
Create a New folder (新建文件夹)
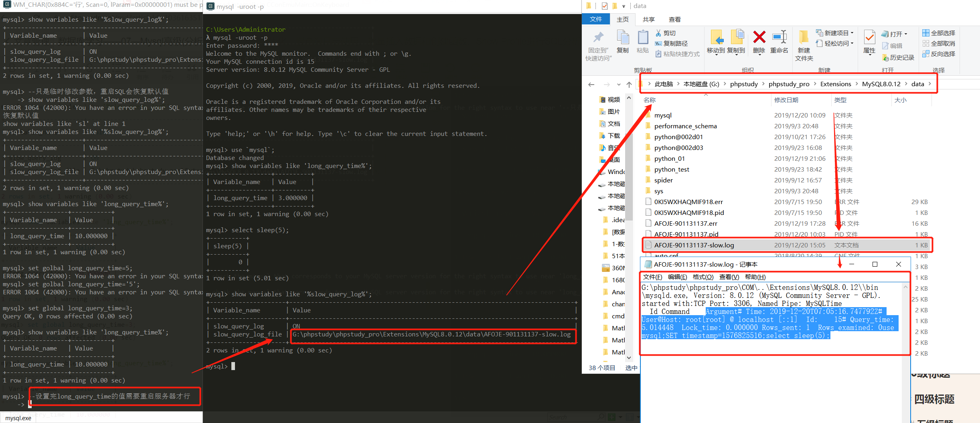[x=804, y=45]
